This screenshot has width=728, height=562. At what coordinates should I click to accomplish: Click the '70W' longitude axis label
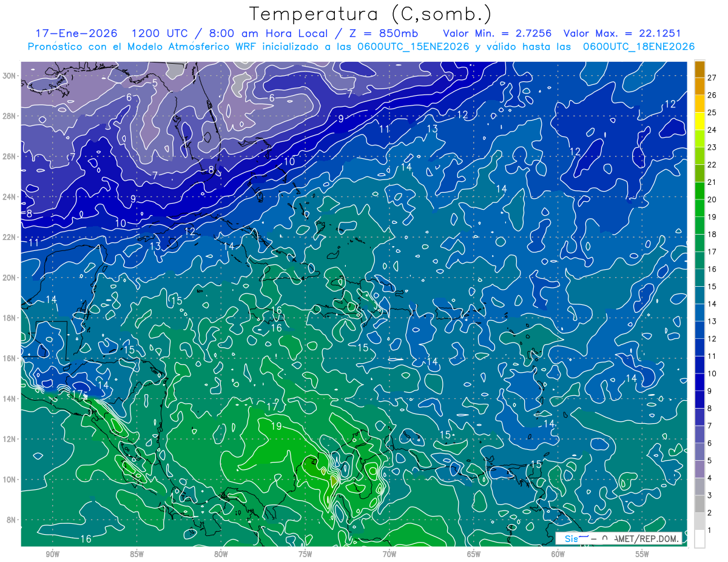(x=389, y=554)
